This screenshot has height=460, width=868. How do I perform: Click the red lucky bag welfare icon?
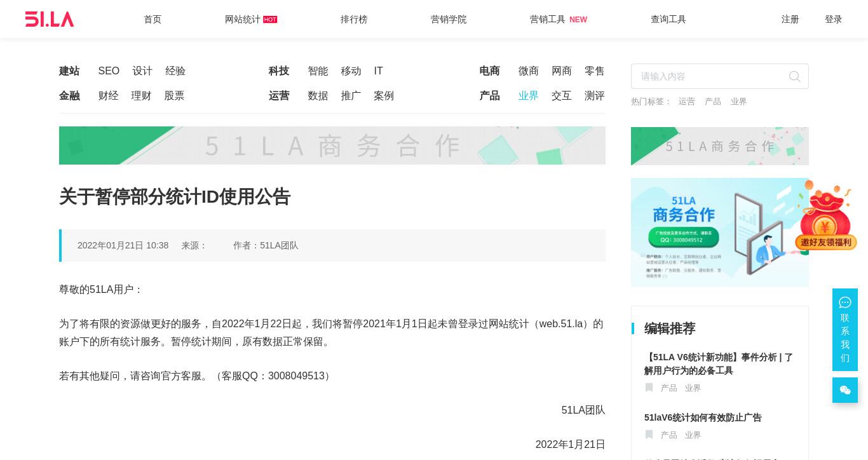pyautogui.click(x=825, y=215)
